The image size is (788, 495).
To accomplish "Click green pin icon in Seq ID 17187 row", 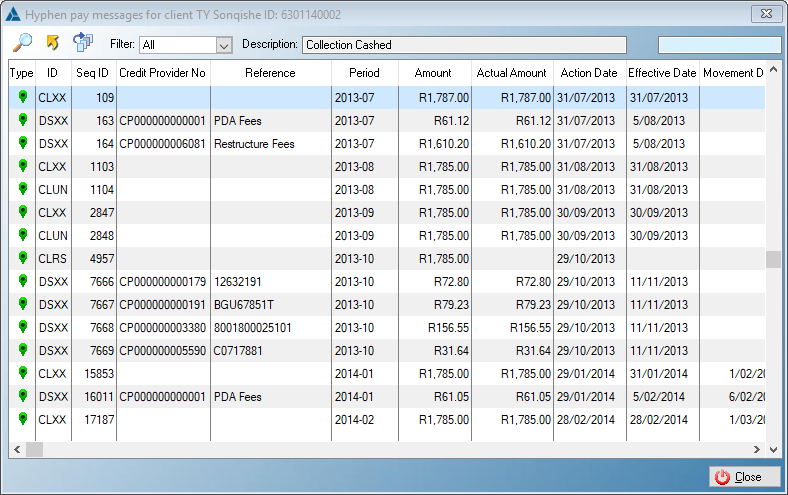I will point(22,420).
